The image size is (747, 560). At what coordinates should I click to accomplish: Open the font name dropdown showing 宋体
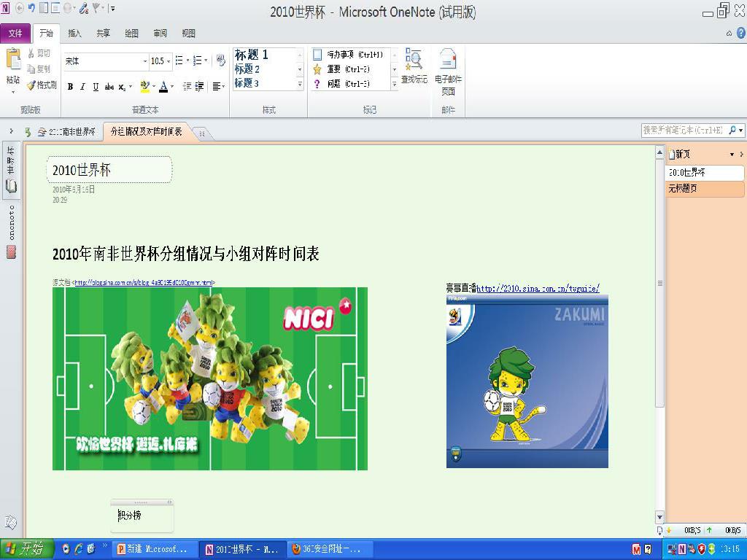145,61
